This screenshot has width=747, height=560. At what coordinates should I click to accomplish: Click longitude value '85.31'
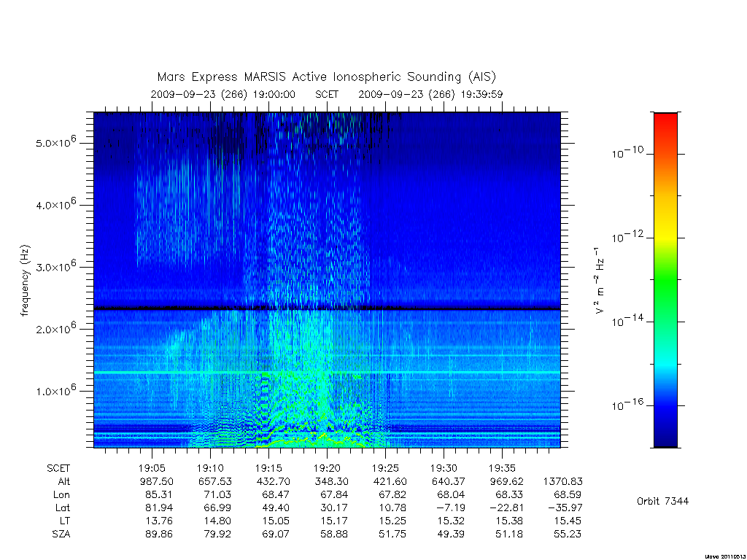coord(159,495)
